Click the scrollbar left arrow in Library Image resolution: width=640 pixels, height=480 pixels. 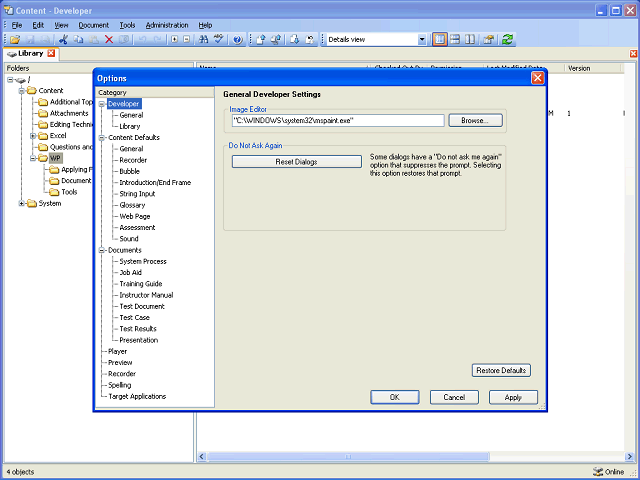[202, 456]
